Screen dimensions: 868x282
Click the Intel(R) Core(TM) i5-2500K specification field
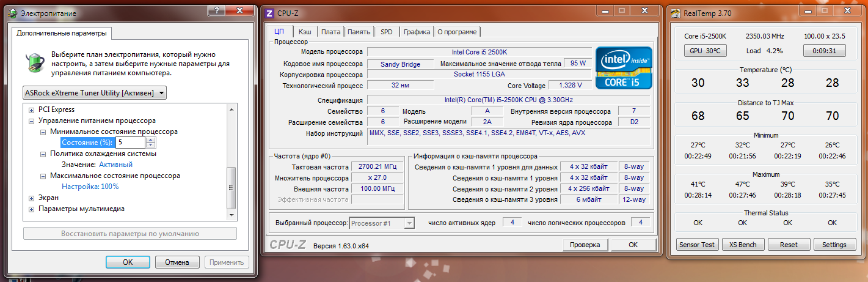(x=509, y=100)
